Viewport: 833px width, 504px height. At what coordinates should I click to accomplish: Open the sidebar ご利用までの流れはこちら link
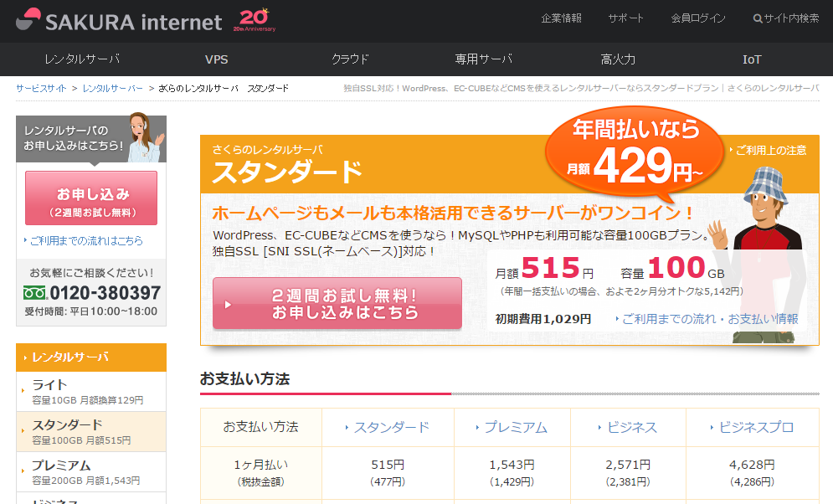[86, 240]
